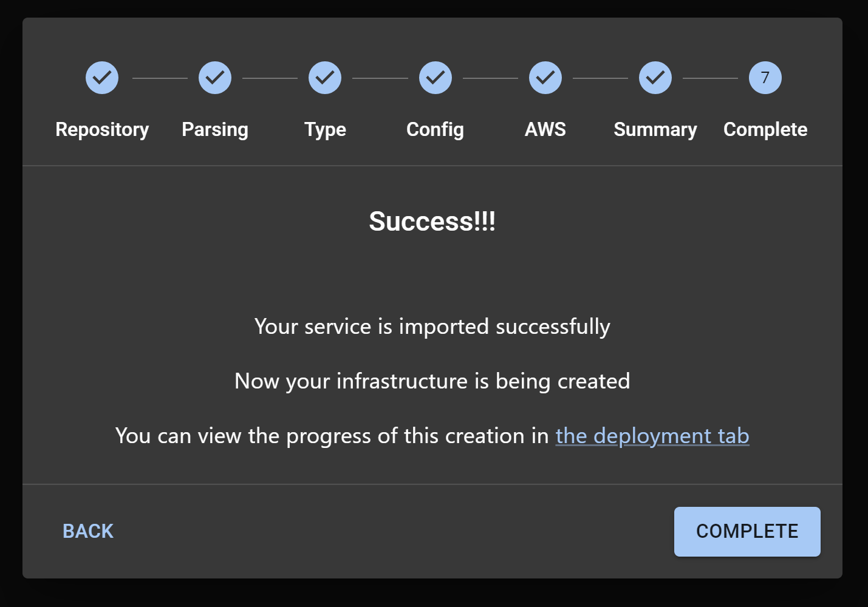The width and height of the screenshot is (868, 607).
Task: Select the Repository step label
Action: (x=102, y=130)
